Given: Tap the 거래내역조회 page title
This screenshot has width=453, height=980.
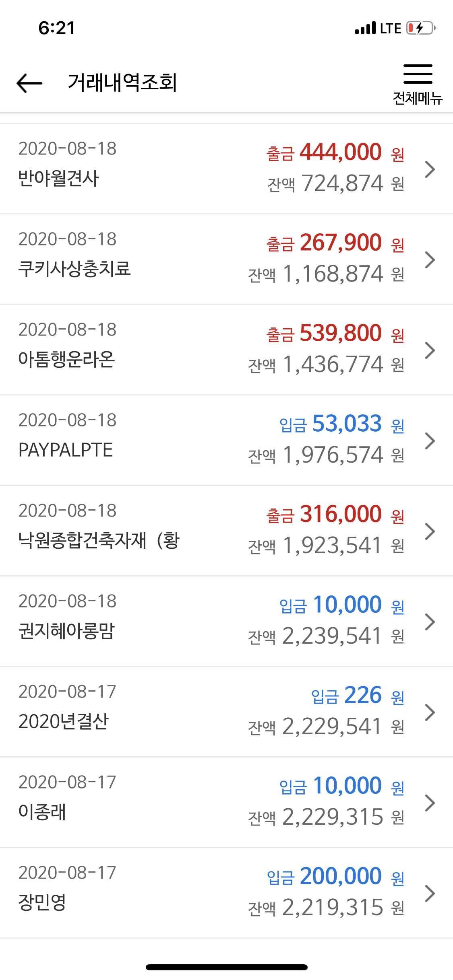Looking at the screenshot, I should click(122, 83).
